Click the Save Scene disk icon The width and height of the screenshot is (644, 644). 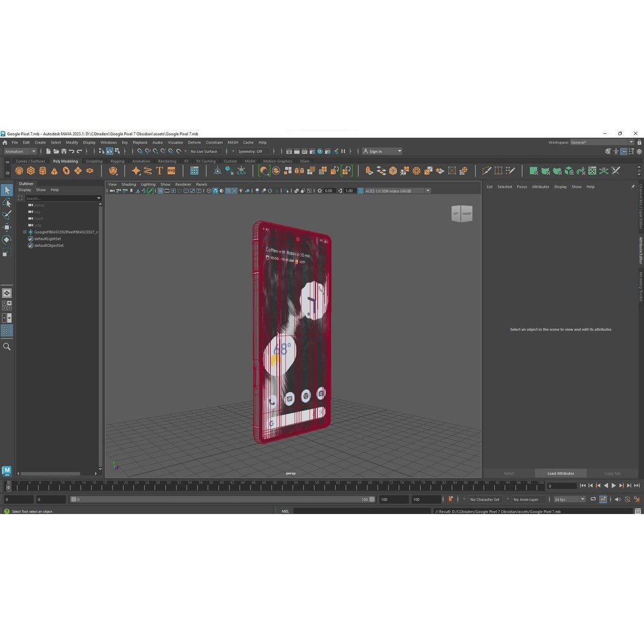point(64,151)
